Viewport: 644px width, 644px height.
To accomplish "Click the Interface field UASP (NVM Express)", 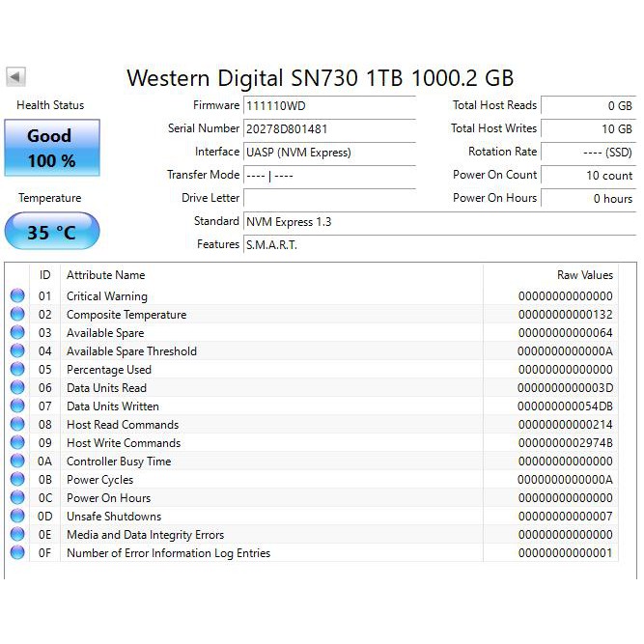I will click(x=328, y=152).
